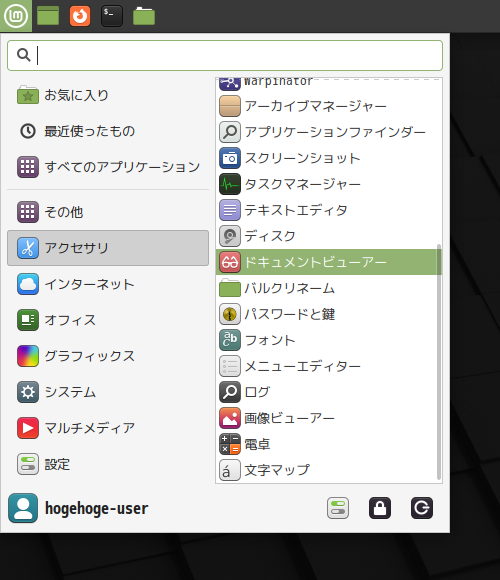Open the フォント font viewer
500x580 pixels.
point(328,340)
